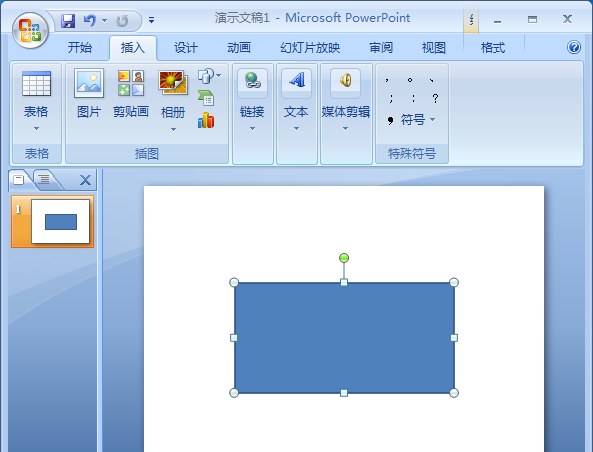Switch to Slides thumbnail pane tab
593x452 pixels.
coord(19,180)
